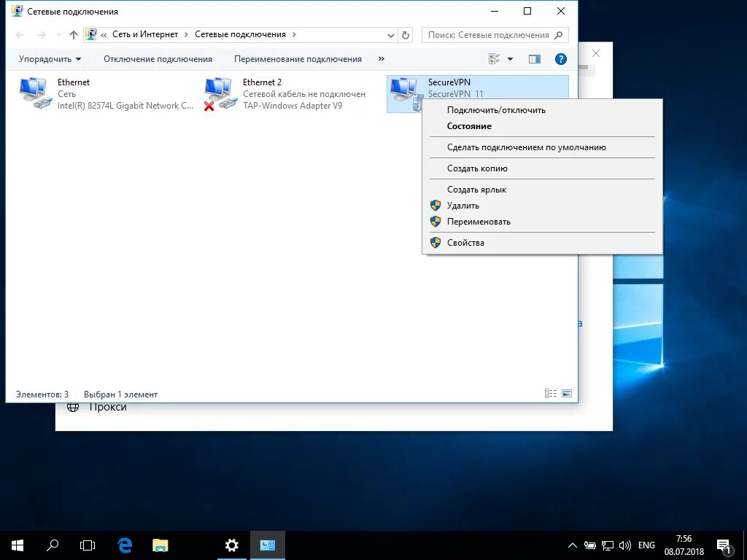The image size is (747, 560).
Task: Expand the hidden toolbar items chevron
Action: click(381, 58)
